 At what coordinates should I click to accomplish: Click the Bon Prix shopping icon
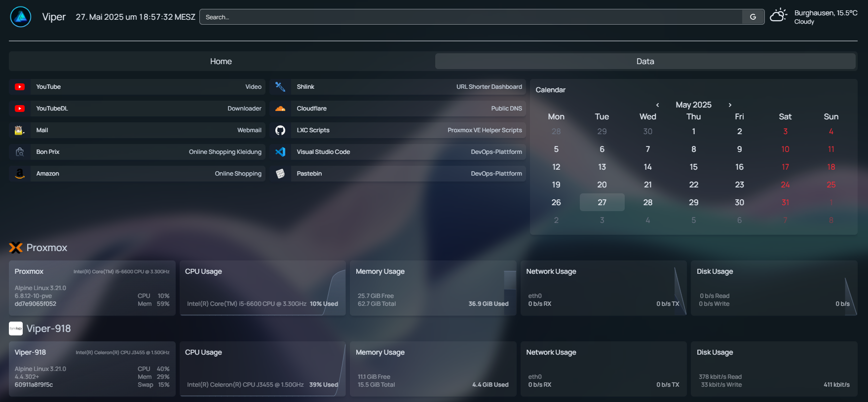coord(20,152)
